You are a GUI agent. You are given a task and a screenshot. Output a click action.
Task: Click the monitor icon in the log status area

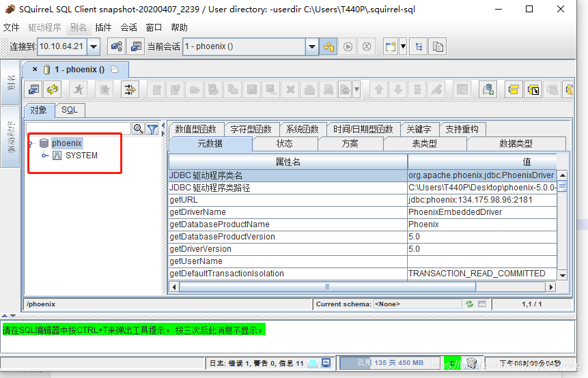[326, 362]
